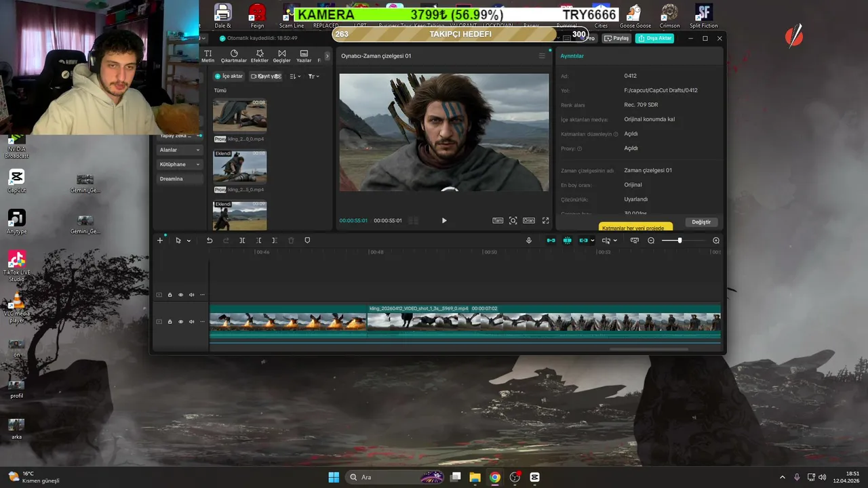This screenshot has width=868, height=488.
Task: Click the Dışa Aktar export button
Action: click(654, 39)
